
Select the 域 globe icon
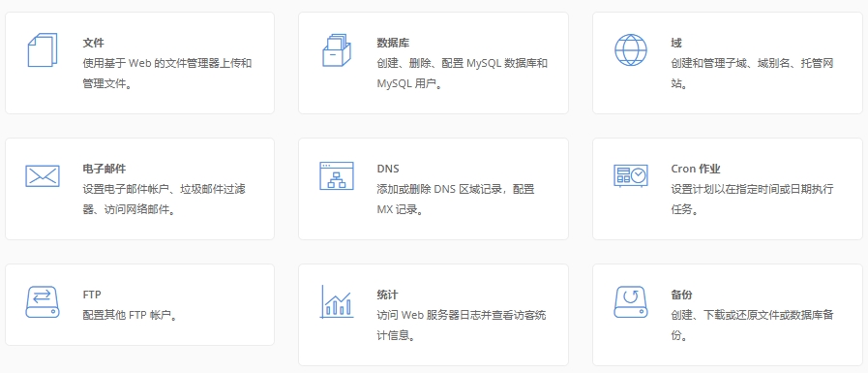[x=631, y=49]
